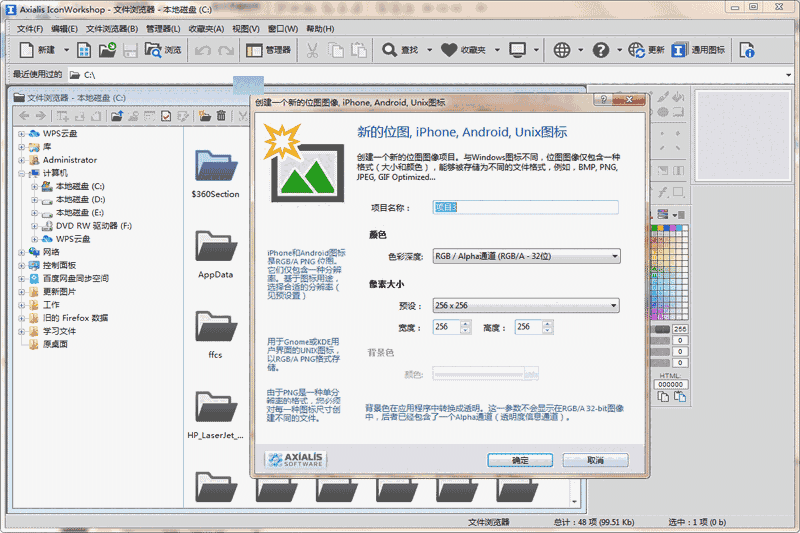800x533 pixels.
Task: Click the document info icon in toolbar
Action: click(x=747, y=50)
